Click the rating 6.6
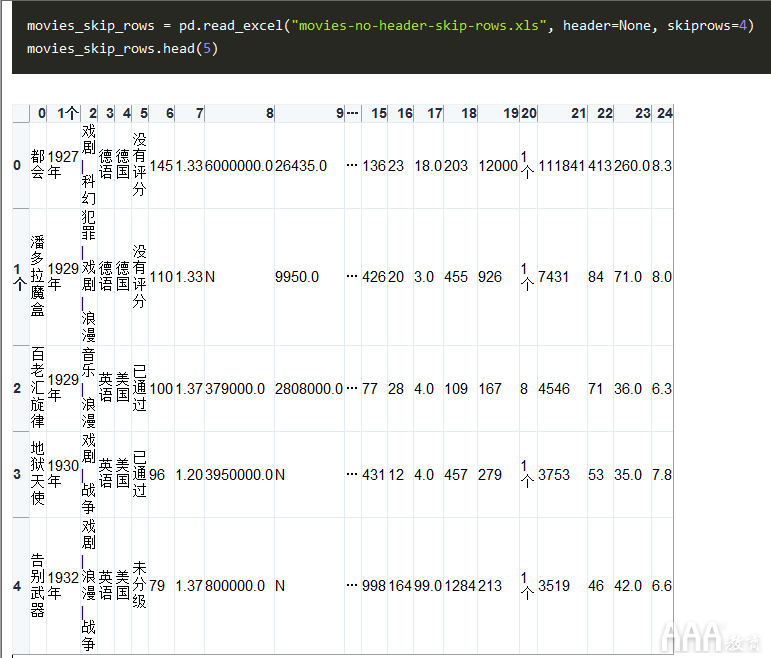The height and width of the screenshot is (658, 771). pos(662,586)
